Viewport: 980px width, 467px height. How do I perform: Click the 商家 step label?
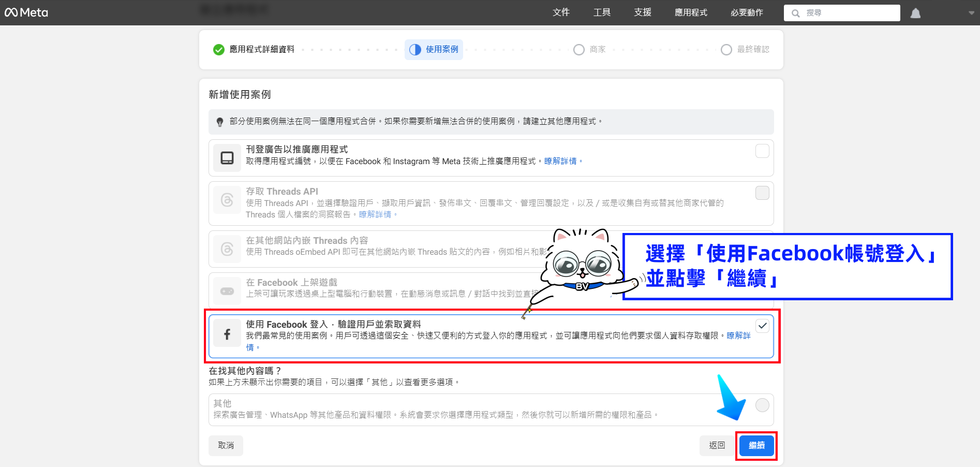pyautogui.click(x=598, y=49)
